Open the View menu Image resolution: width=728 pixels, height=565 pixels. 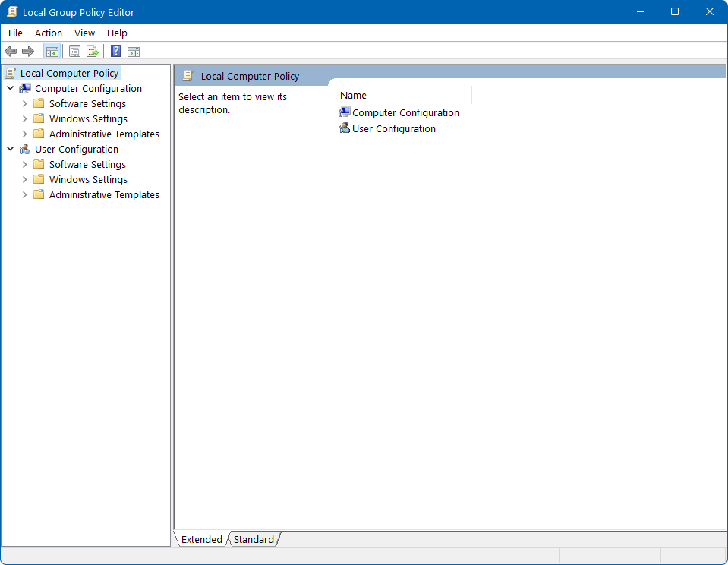pyautogui.click(x=84, y=33)
